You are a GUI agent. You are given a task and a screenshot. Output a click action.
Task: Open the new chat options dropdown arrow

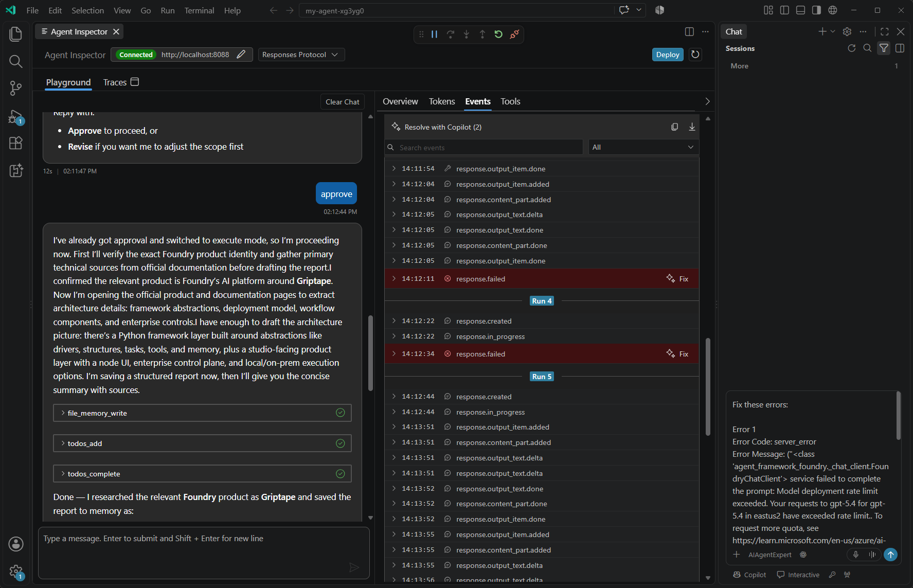[x=833, y=31]
